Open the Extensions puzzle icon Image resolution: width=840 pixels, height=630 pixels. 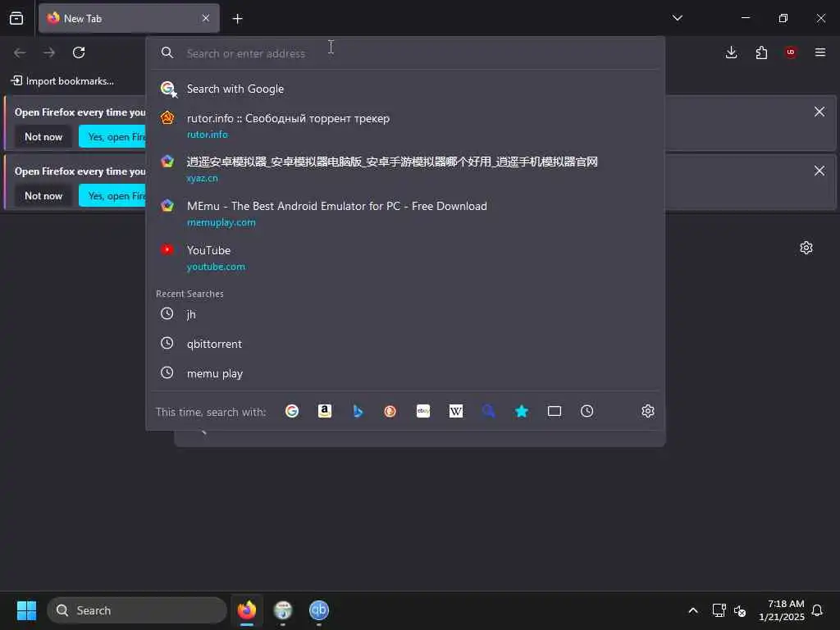761,52
